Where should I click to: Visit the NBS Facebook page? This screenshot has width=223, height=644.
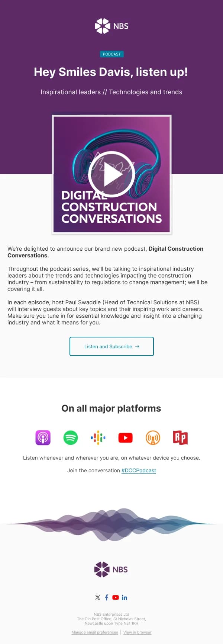point(107,597)
